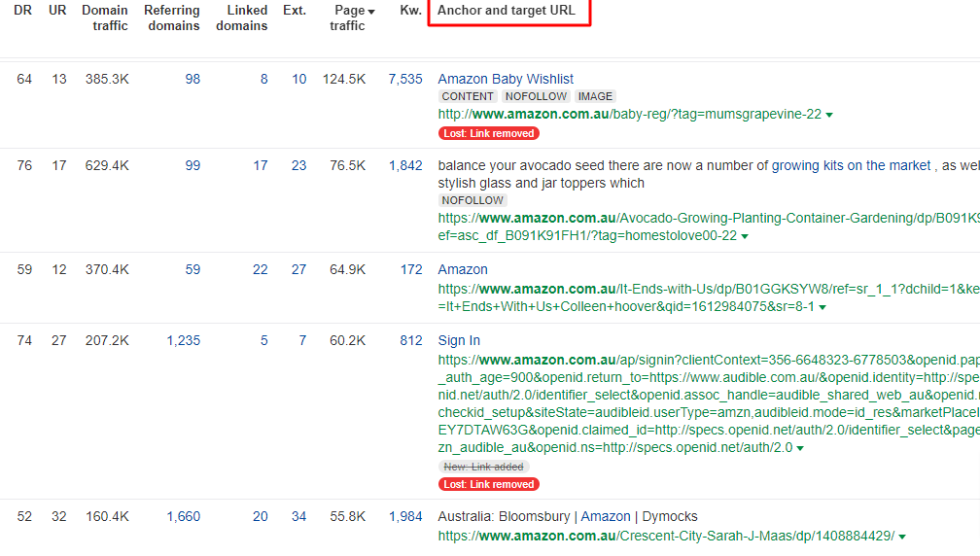Click Lost: Link removed badge in Sign In row
Viewport: 980px width, 556px height.
489,485
